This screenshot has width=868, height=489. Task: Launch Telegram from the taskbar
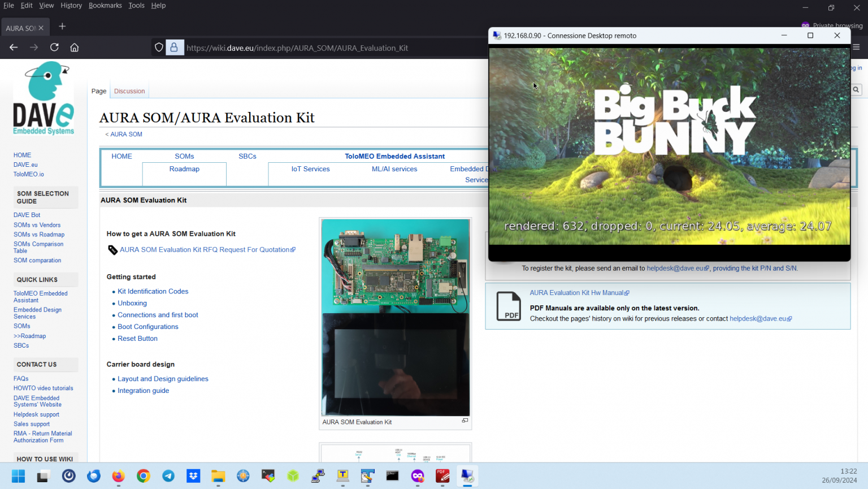(168, 476)
